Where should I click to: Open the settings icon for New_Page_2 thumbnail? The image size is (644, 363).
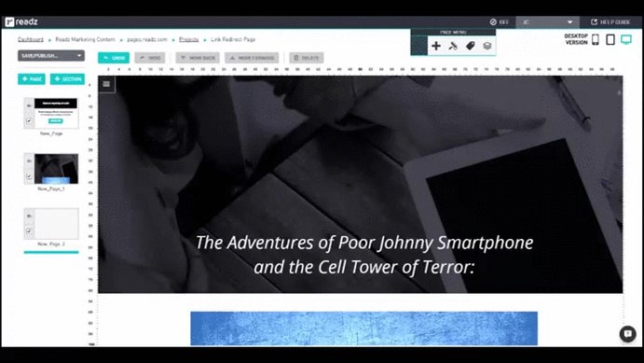coord(29,216)
